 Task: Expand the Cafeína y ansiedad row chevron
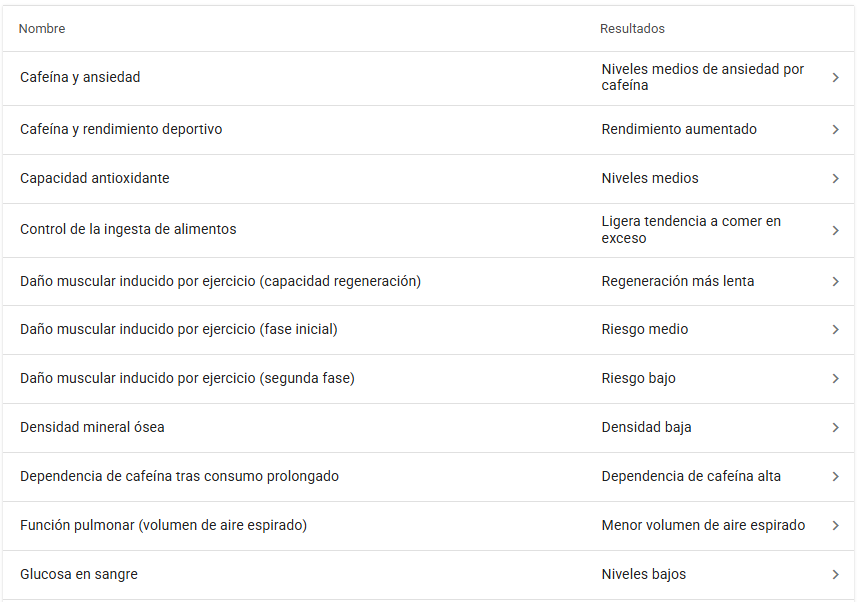835,78
